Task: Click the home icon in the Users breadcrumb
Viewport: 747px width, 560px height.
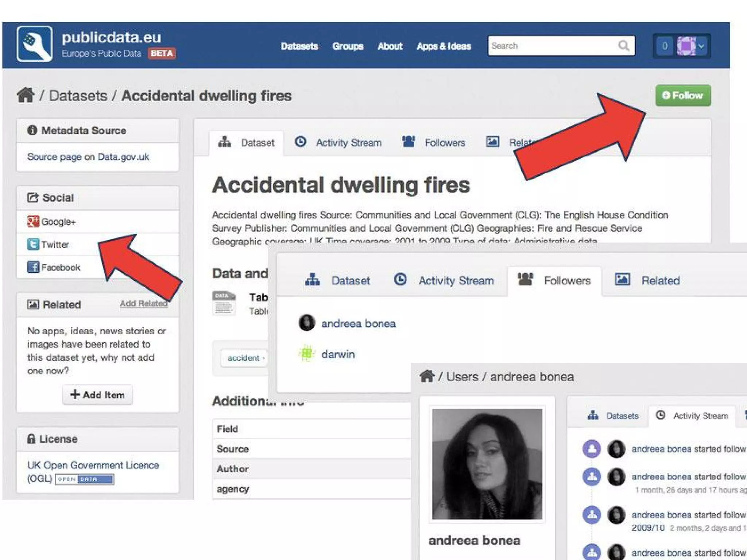Action: (427, 376)
